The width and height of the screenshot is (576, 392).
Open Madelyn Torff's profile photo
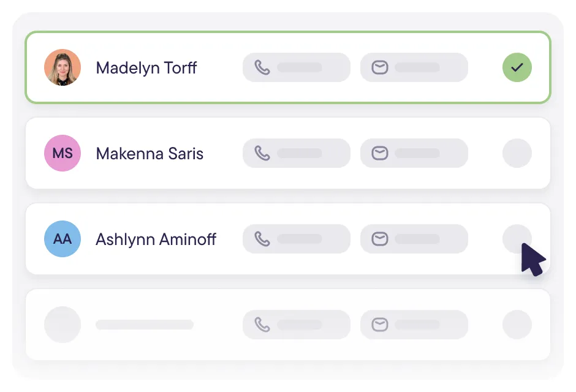coord(63,67)
